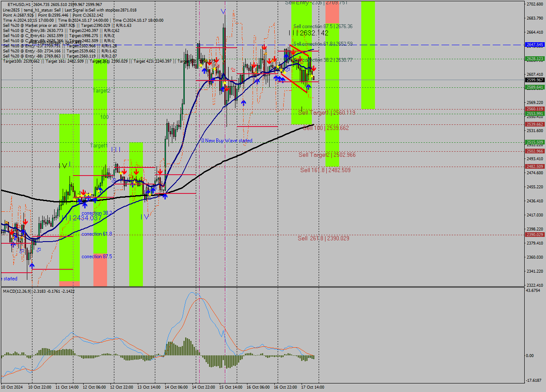Viewport: 546px width, 392px height.
Task: Click the 17 Oct 14:00 time label
Action: (x=313, y=387)
